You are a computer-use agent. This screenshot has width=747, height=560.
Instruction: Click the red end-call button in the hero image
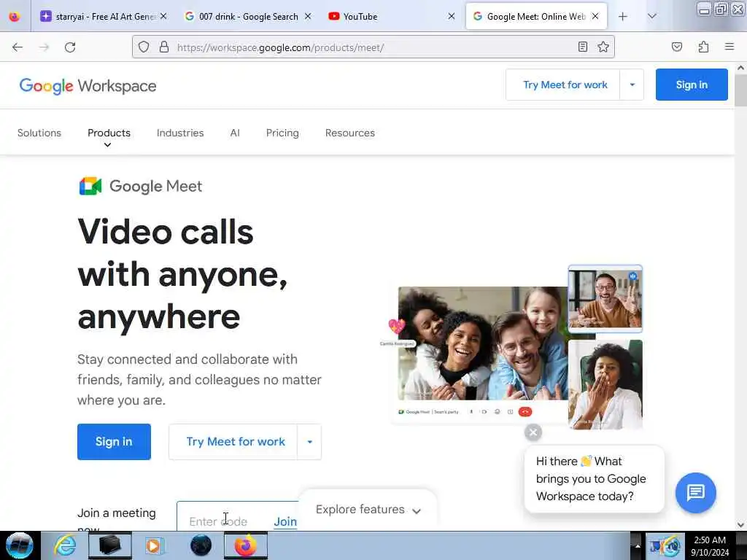pos(525,412)
